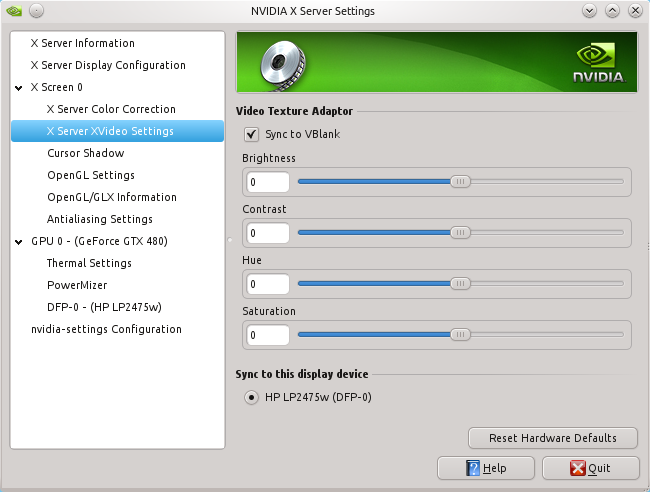Click the film reel banner icon
Screen dimensions: 650x492
point(283,65)
